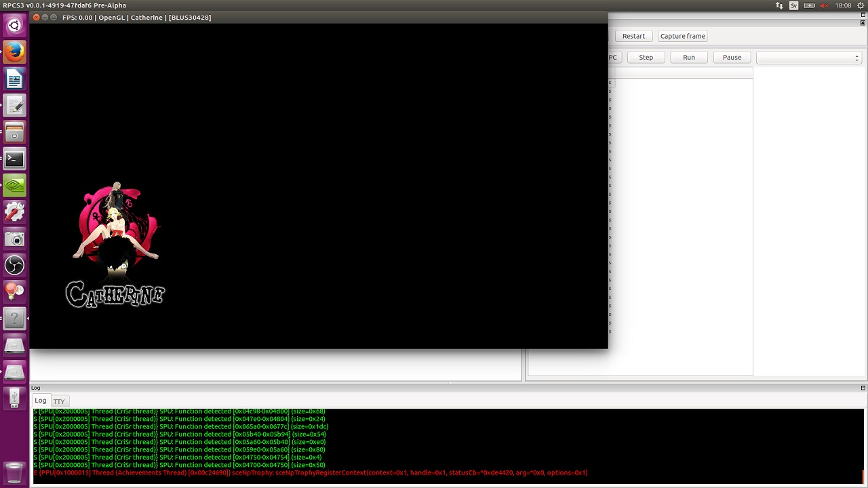Open the Trash in the dock

coord(14,472)
